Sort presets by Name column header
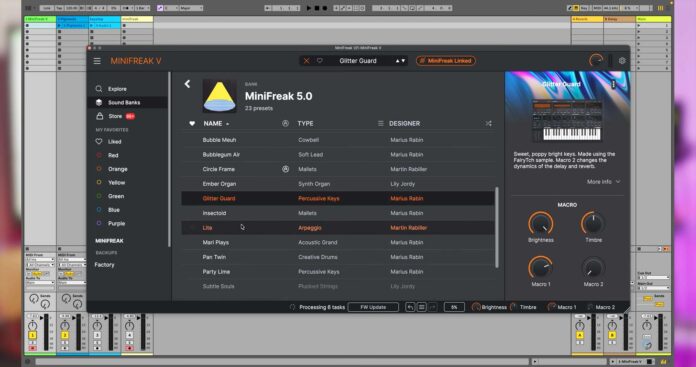 click(213, 123)
